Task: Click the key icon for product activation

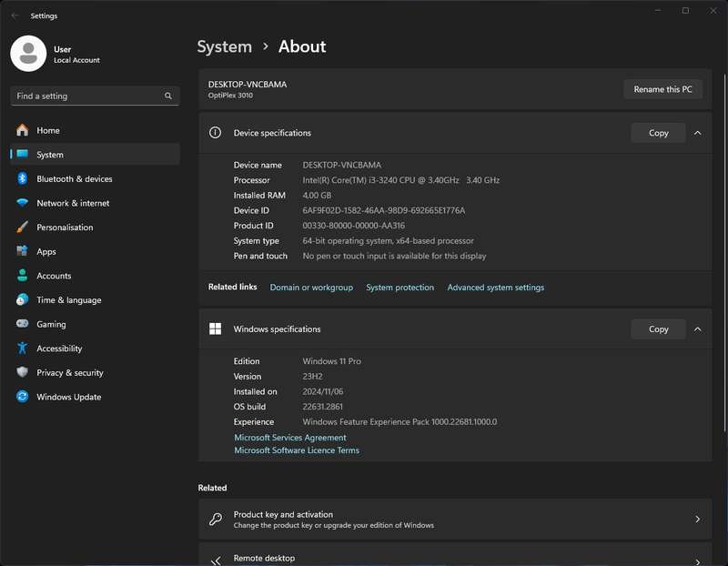Action: [215, 519]
